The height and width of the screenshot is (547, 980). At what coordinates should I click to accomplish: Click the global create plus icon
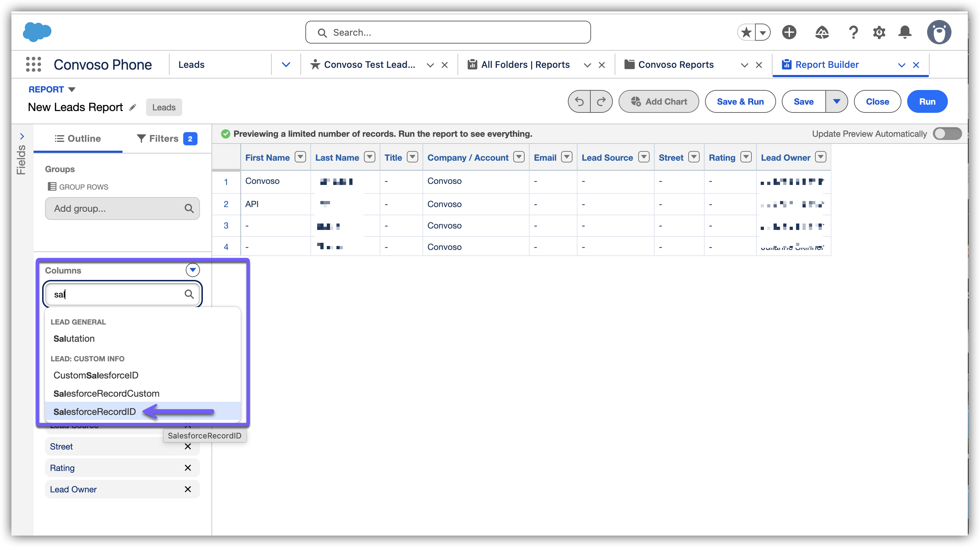[789, 32]
